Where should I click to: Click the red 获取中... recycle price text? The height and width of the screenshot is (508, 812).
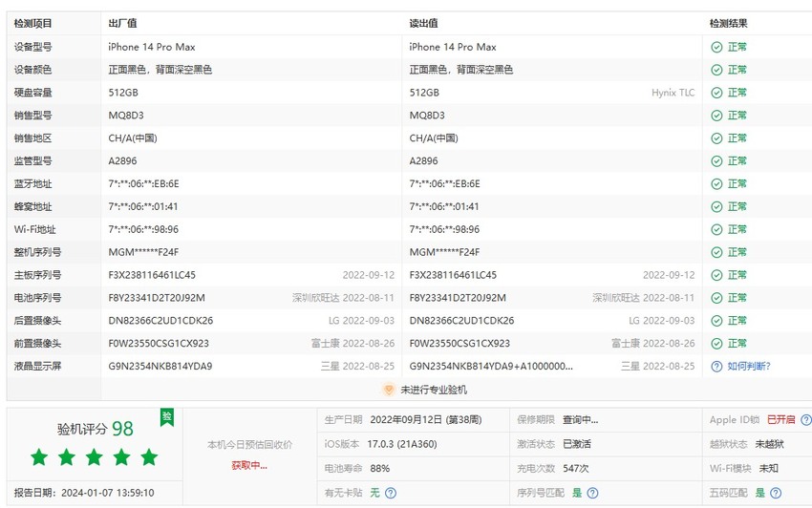[x=249, y=466]
